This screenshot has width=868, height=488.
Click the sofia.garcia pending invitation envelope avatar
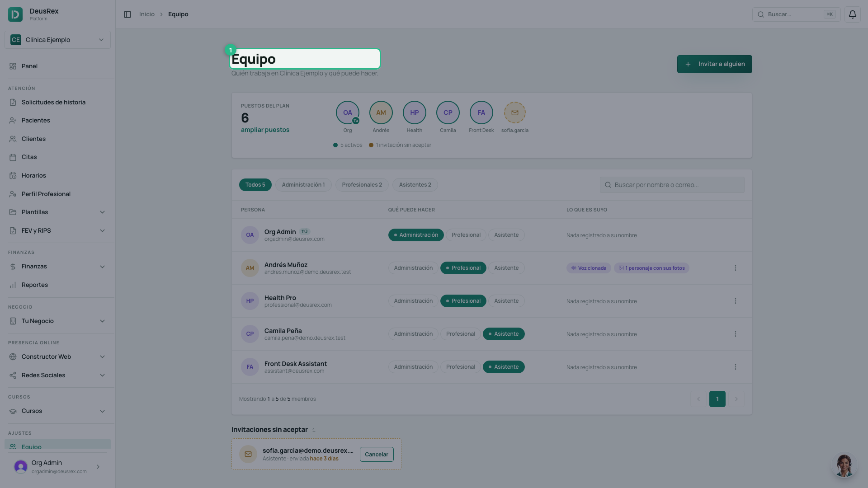tap(514, 113)
